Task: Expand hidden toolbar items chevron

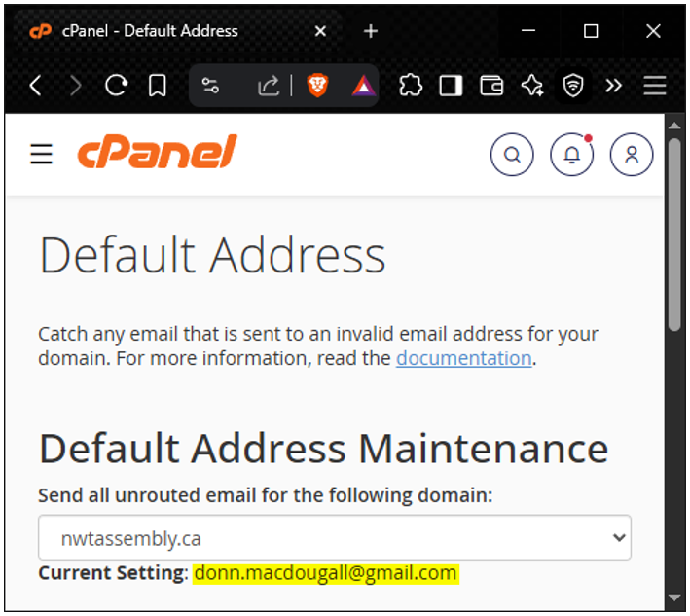Action: click(x=613, y=86)
